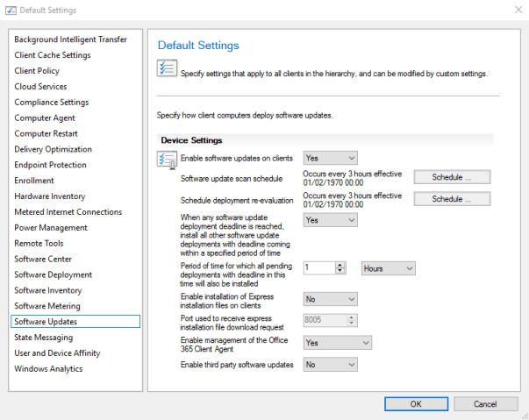
Task: Open Hardware Inventory settings
Action: pos(50,196)
